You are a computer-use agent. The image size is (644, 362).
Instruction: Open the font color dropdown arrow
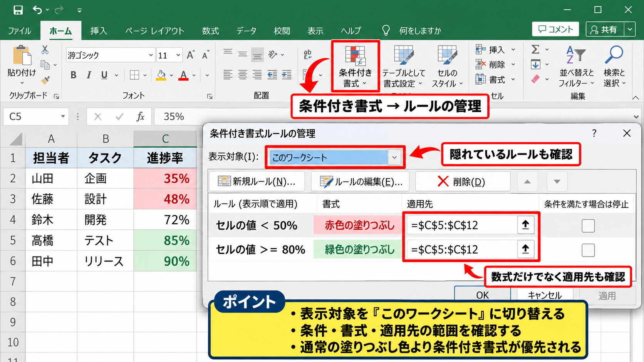(194, 75)
